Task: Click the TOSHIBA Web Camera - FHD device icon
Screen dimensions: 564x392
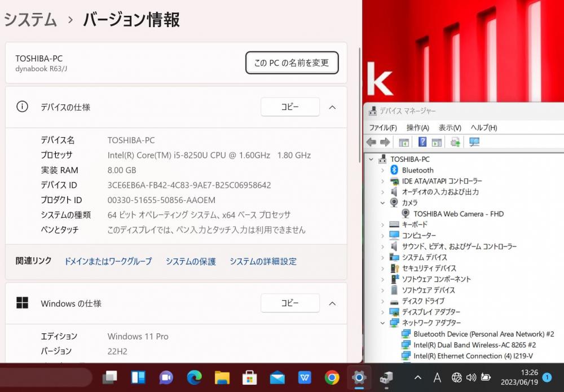Action: [406, 214]
